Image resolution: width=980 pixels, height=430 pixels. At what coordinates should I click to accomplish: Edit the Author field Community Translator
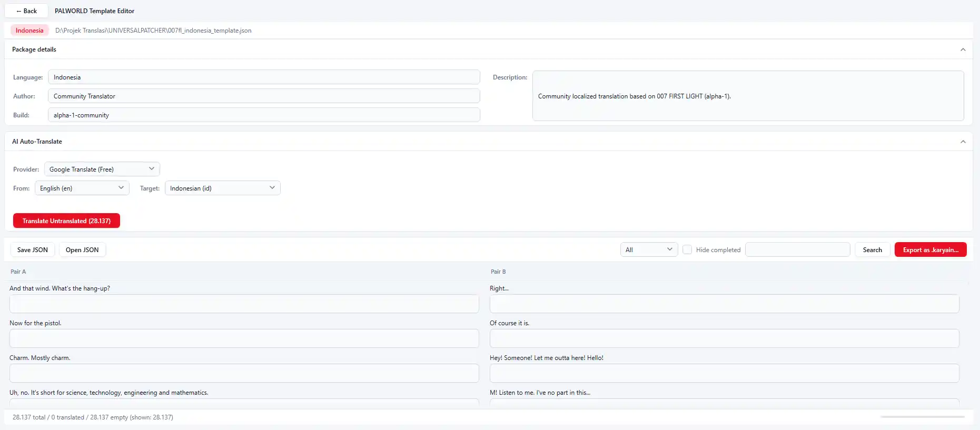(264, 96)
